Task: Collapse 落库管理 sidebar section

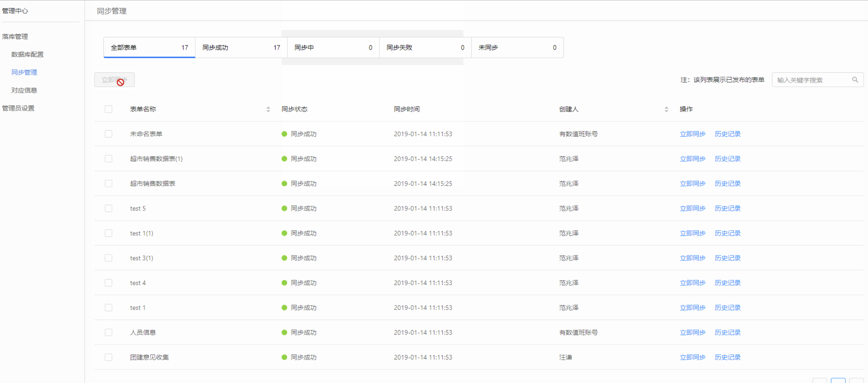Action: pos(15,36)
